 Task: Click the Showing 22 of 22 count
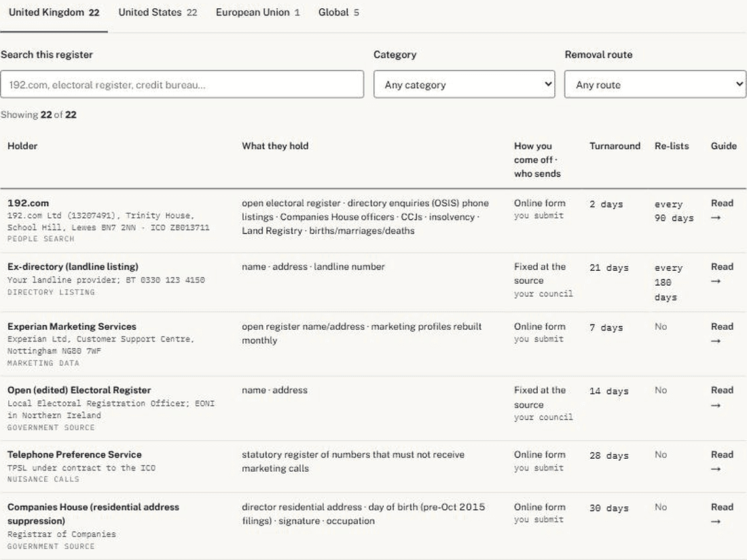coord(39,115)
